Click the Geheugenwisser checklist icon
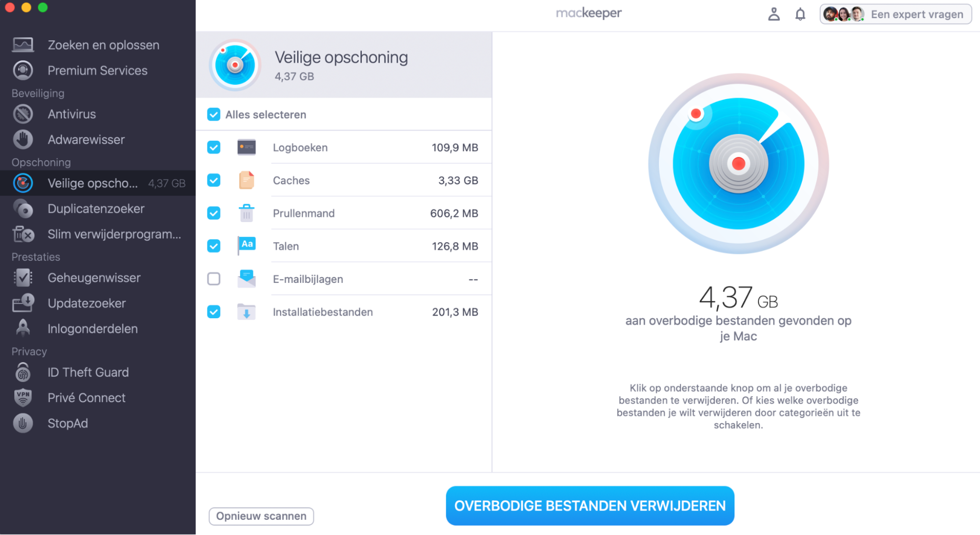This screenshot has height=535, width=980. point(23,278)
